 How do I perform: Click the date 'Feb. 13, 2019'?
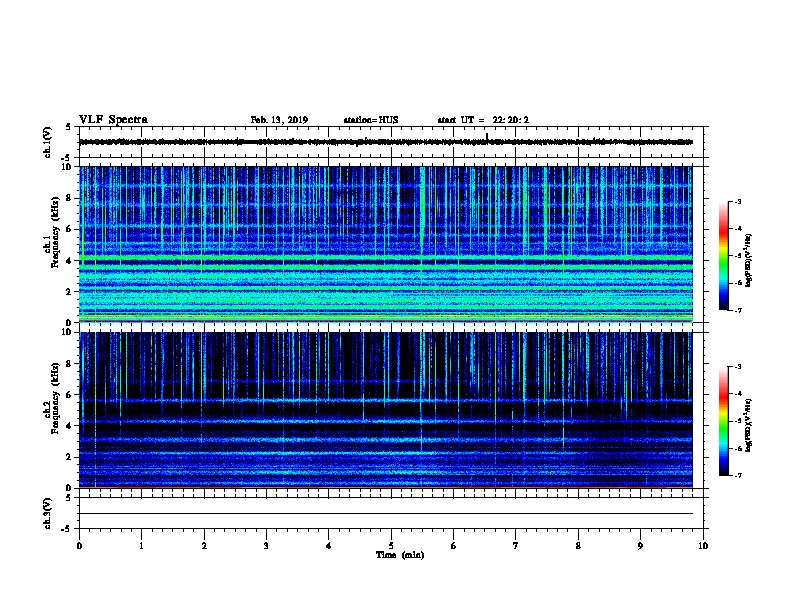(x=279, y=120)
